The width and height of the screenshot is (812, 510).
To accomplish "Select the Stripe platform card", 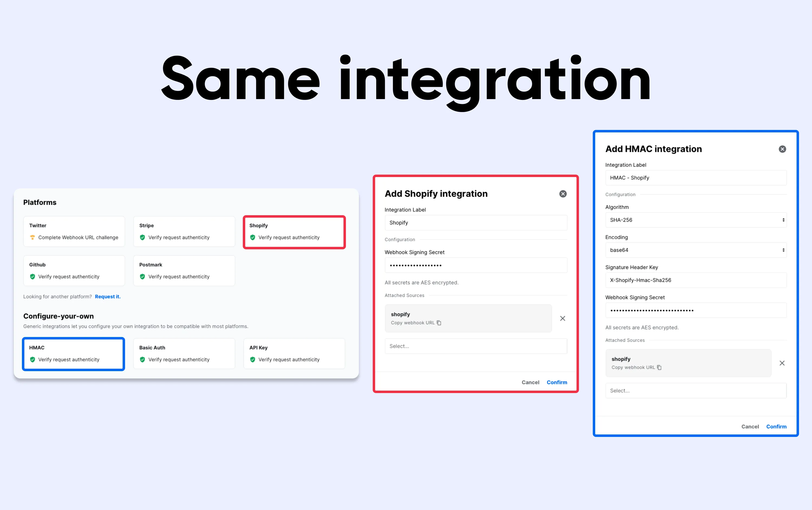I will pyautogui.click(x=184, y=231).
